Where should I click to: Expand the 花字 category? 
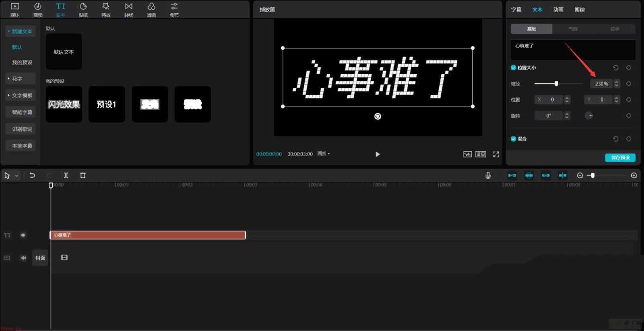coord(21,79)
